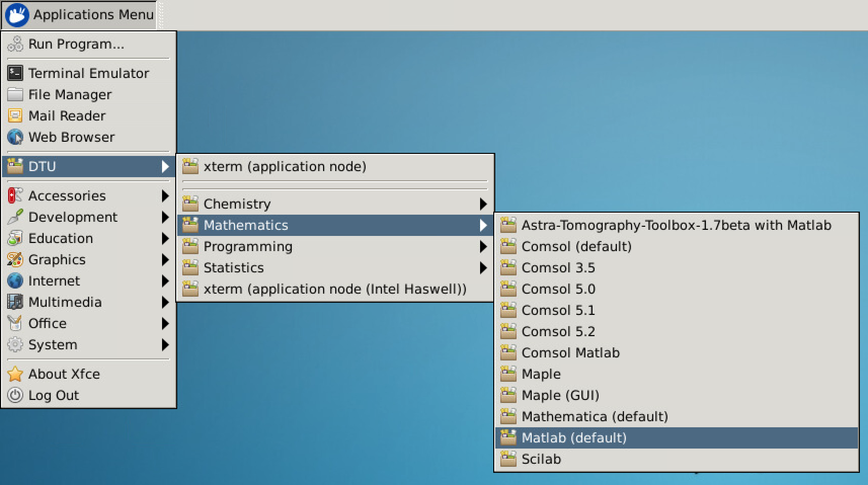The width and height of the screenshot is (868, 485).
Task: Expand Development submenu arrow
Action: click(x=165, y=217)
